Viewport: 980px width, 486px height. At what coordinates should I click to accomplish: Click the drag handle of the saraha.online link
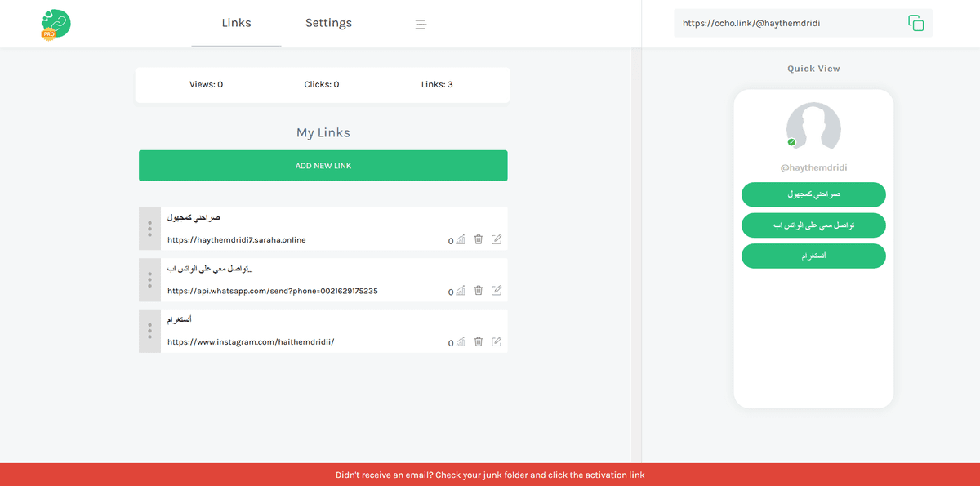tap(149, 229)
